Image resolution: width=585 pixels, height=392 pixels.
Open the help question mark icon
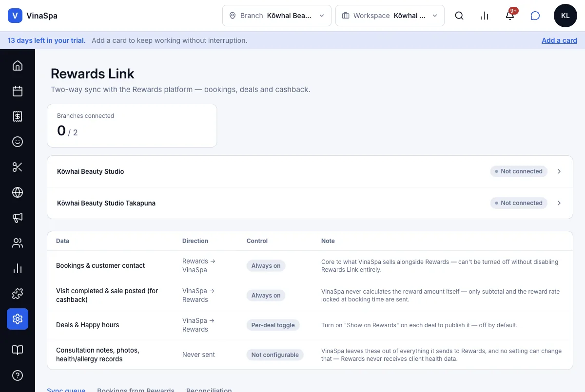pos(18,375)
